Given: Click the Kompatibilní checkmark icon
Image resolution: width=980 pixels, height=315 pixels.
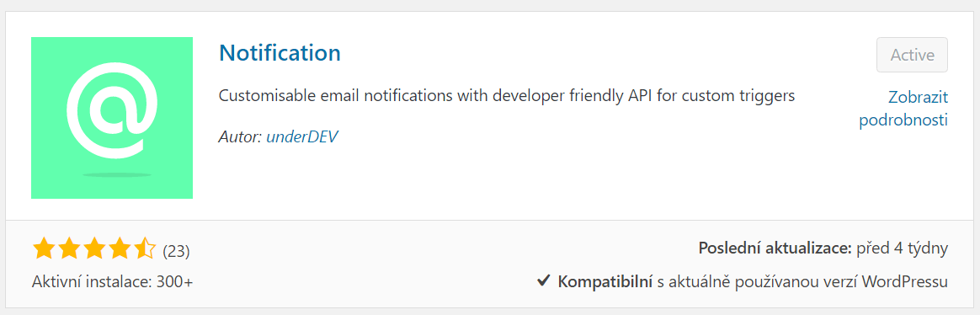Looking at the screenshot, I should coord(543,282).
